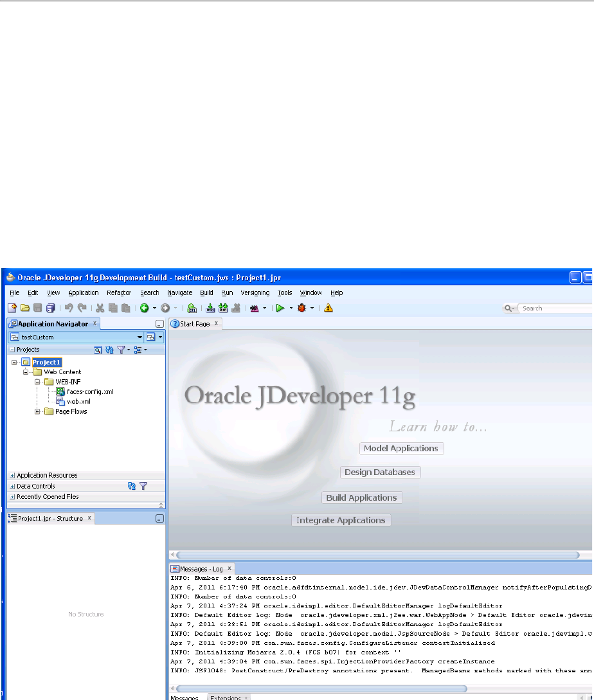Screen dimensions: 594x700
Task: Click the Messages log horizontal scrollbar
Action: click(x=321, y=689)
